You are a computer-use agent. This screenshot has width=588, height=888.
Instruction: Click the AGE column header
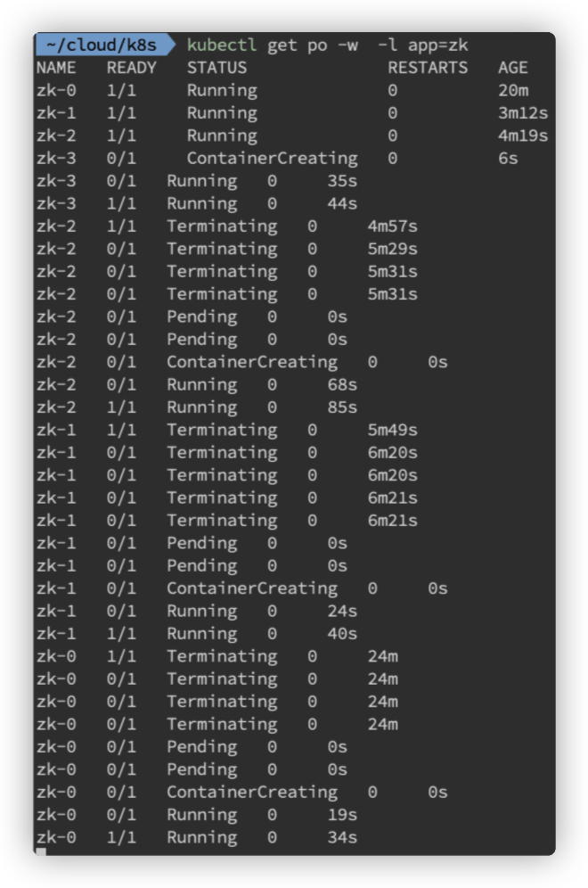coord(513,68)
